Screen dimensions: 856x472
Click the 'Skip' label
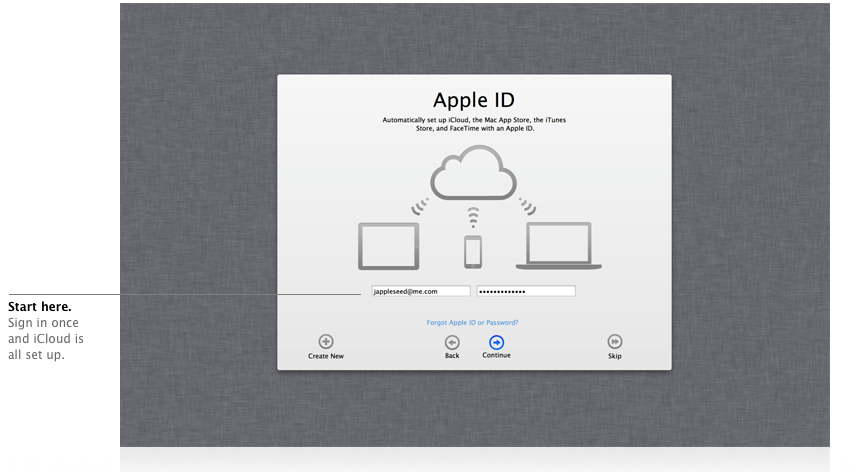[615, 356]
